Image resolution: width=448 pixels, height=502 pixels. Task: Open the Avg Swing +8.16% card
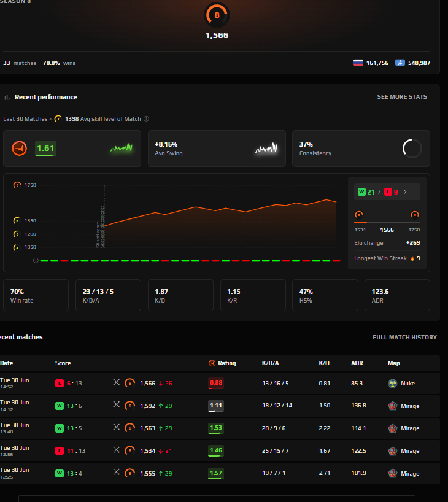click(217, 149)
